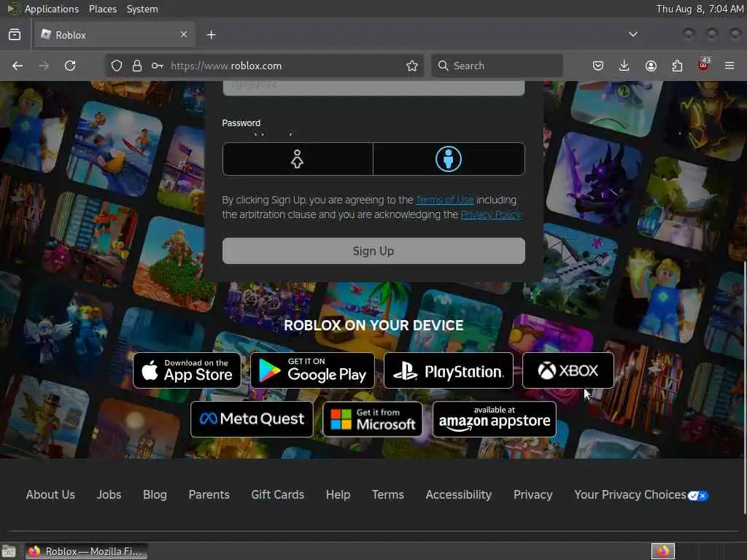
Task: Click the XBOX badge
Action: click(568, 370)
